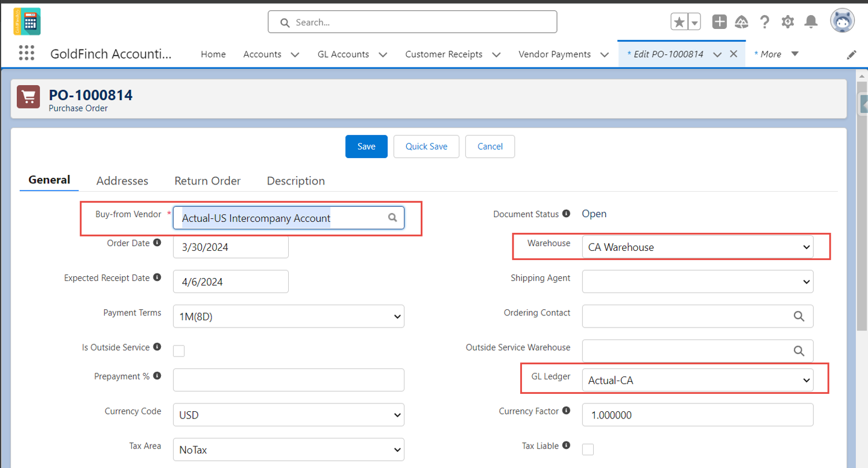This screenshot has width=868, height=468.
Task: Expand the Accounts nav menu chevron
Action: (295, 54)
